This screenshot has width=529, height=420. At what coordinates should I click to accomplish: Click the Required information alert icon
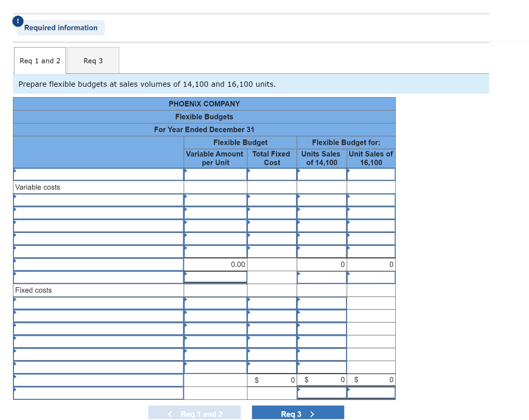(x=18, y=21)
